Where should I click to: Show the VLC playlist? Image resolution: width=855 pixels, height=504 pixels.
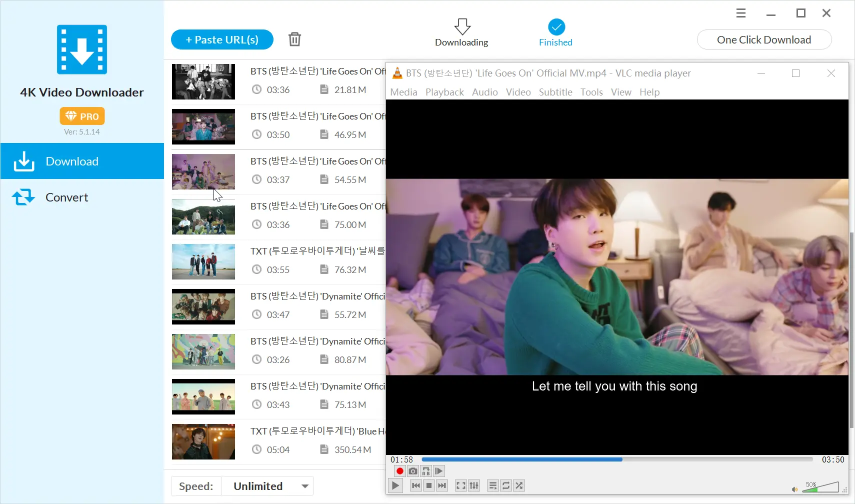coord(492,485)
